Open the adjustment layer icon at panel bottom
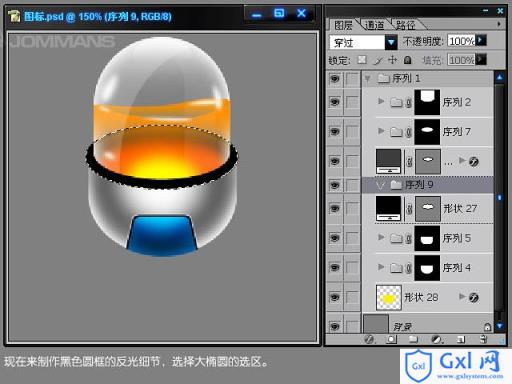The height and width of the screenshot is (384, 512). [x=436, y=339]
